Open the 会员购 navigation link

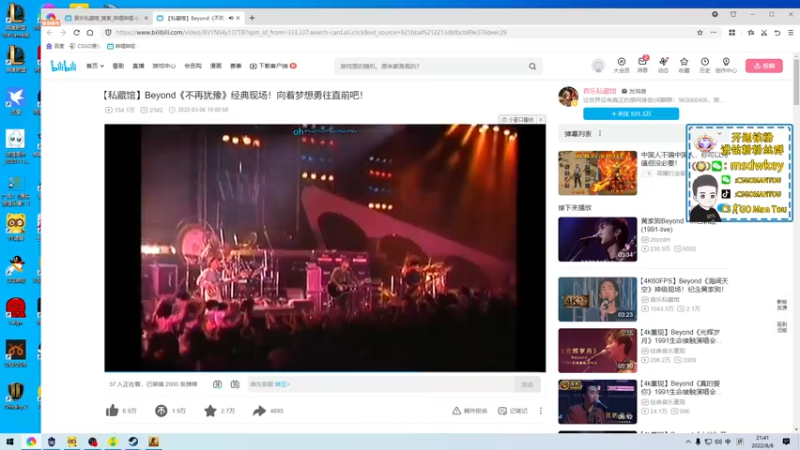(x=193, y=66)
